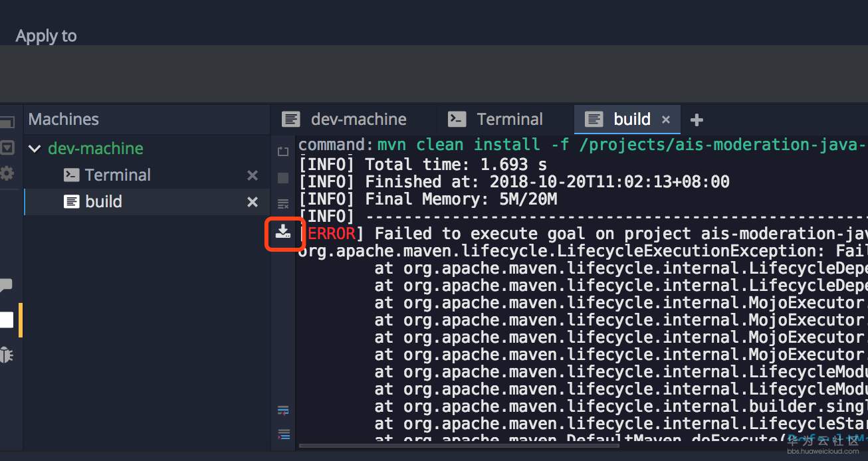868x461 pixels.
Task: Stop the running build process
Action: click(283, 178)
